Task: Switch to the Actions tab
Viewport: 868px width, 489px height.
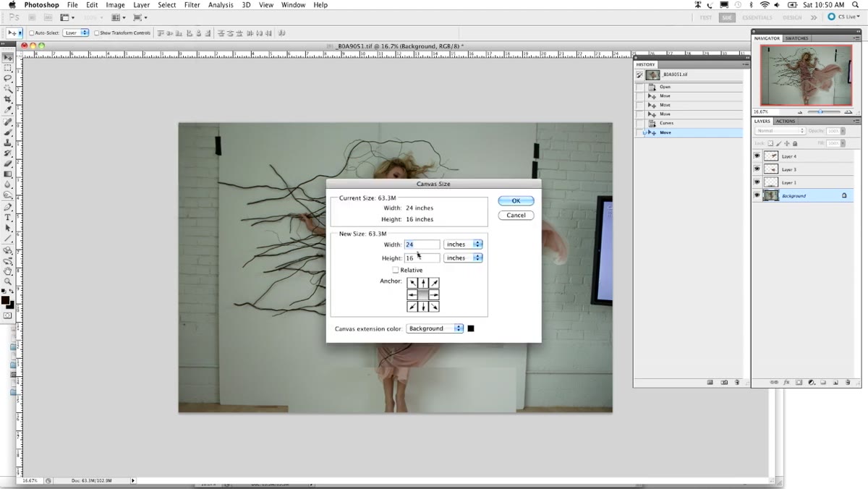Action: [x=786, y=121]
